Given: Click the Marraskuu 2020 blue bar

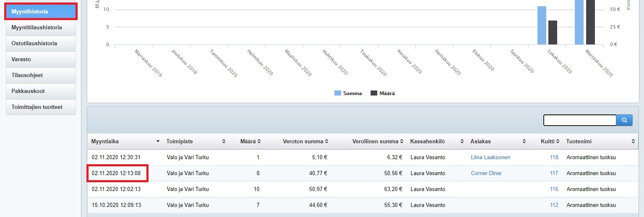Looking at the screenshot, I should point(579,22).
